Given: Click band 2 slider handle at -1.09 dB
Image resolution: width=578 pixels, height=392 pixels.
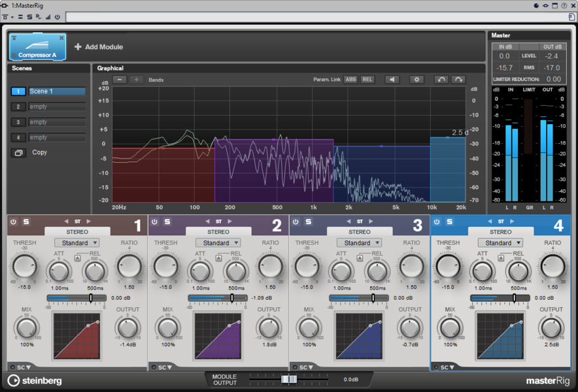Looking at the screenshot, I should (x=232, y=298).
